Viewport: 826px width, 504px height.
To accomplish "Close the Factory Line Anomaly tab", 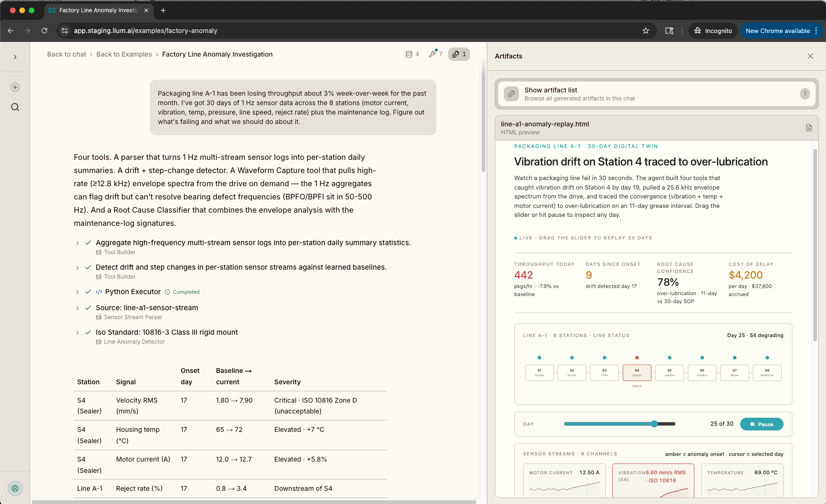I will [146, 10].
